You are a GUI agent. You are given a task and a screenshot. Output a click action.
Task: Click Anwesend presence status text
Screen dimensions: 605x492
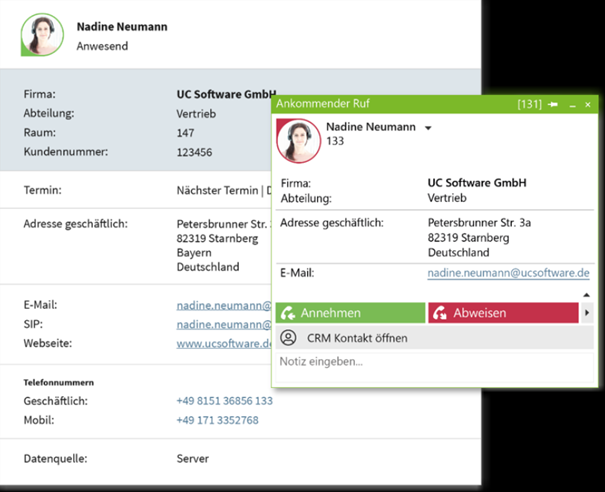(x=102, y=46)
